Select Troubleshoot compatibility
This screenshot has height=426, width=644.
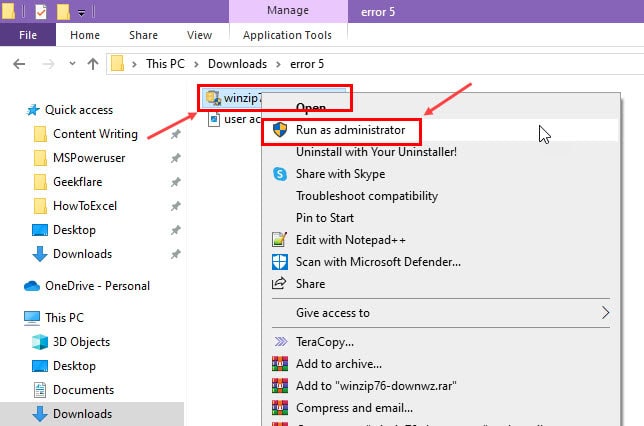click(440, 196)
